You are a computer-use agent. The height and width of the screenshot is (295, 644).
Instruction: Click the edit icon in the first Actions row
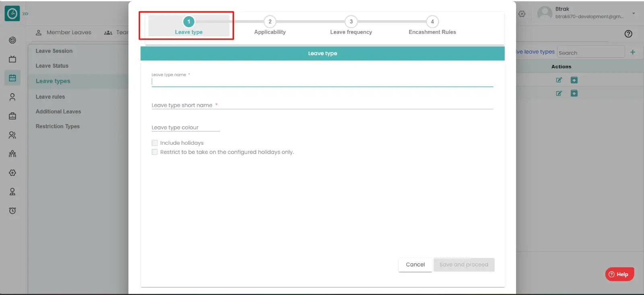559,80
